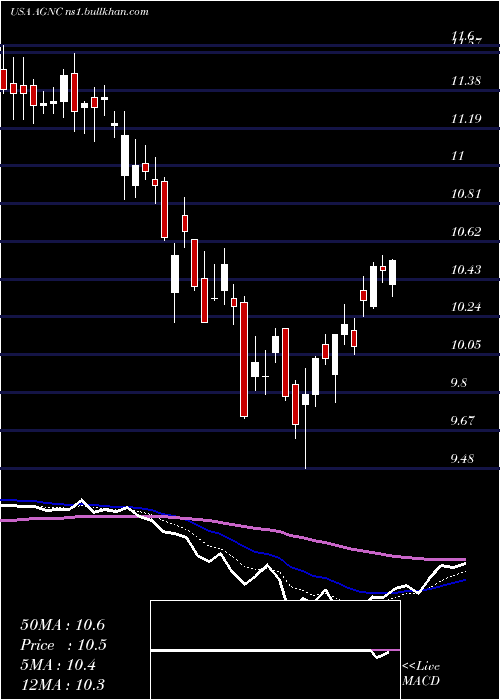Click the '<<Live MACD' label

point(421,674)
